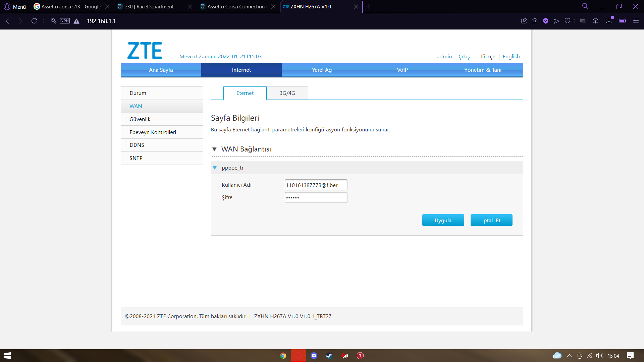This screenshot has width=644, height=362.
Task: Click the Şifre password field
Action: coord(316,197)
